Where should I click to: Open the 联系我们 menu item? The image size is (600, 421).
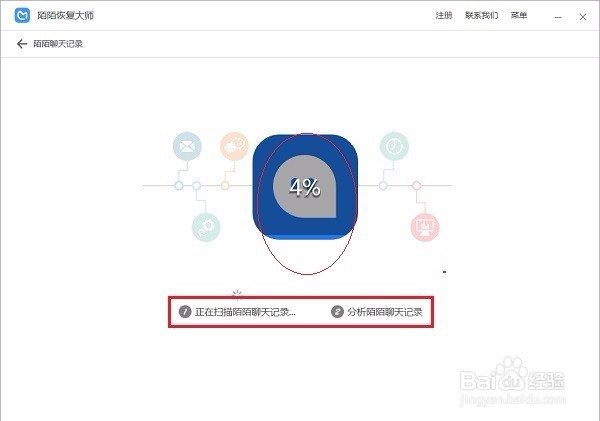[x=481, y=15]
